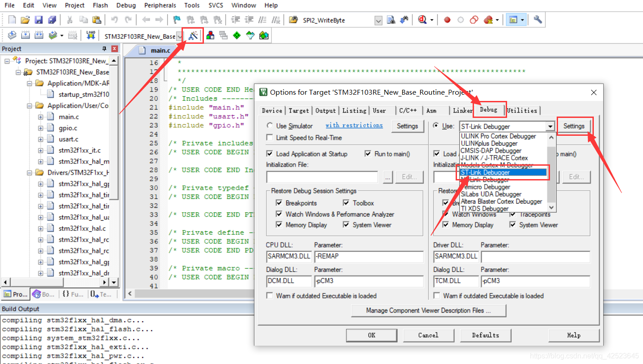Switch to the Utilities tab
The image size is (643, 364).
(522, 110)
